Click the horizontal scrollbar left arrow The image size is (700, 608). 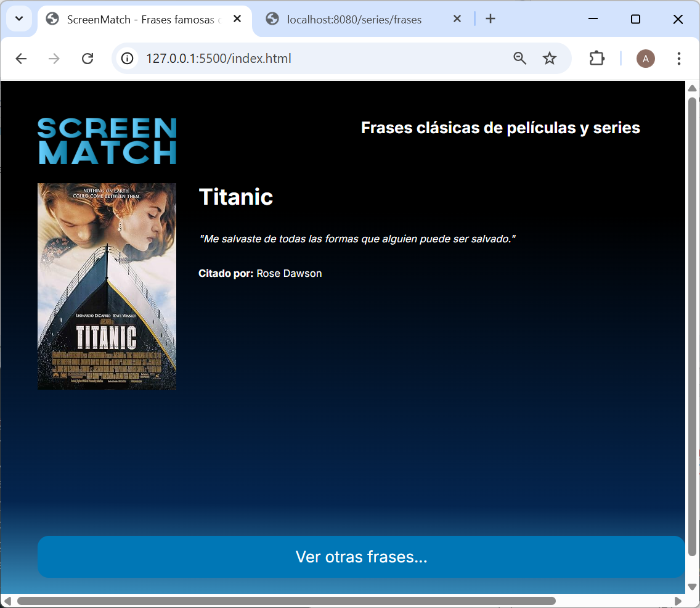(7, 601)
